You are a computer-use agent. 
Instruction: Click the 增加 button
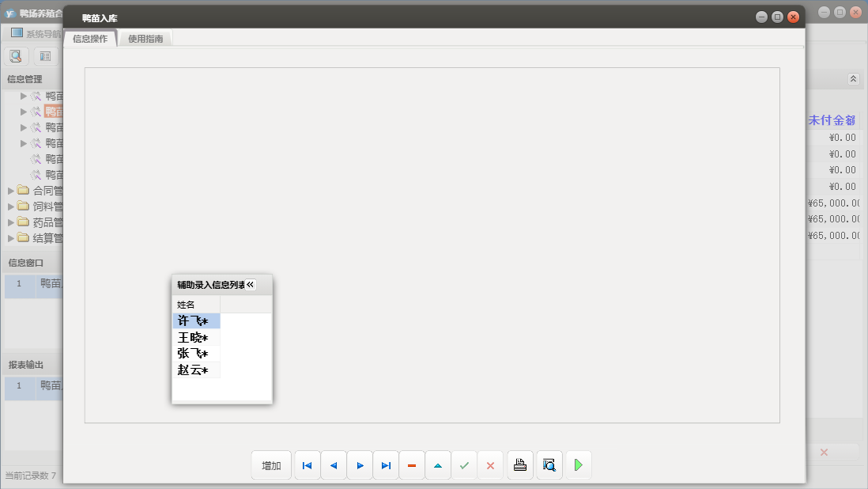[x=271, y=465]
